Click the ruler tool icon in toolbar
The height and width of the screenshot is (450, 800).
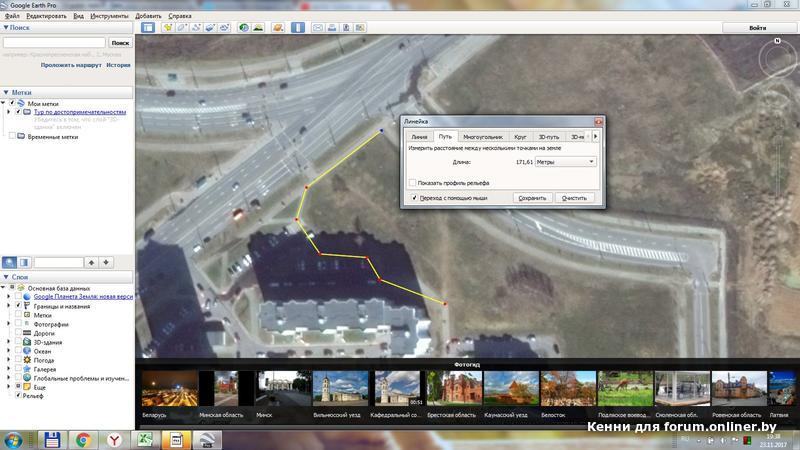tap(300, 28)
